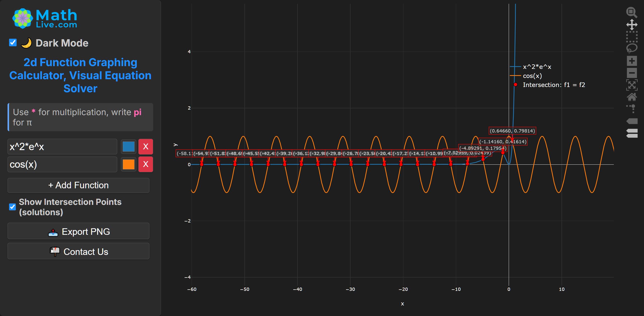Open the orange color swatch for cos(x)
This screenshot has height=316, width=644.
click(128, 164)
